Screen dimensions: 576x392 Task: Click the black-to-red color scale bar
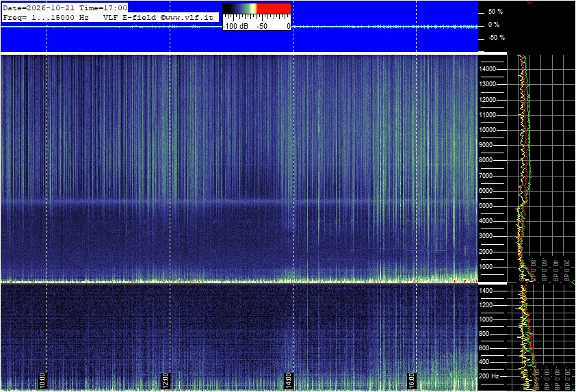(257, 8)
